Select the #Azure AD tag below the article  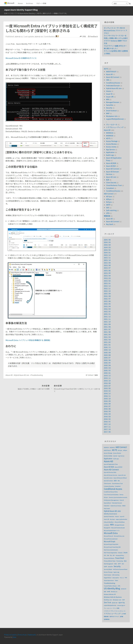(9, 375)
